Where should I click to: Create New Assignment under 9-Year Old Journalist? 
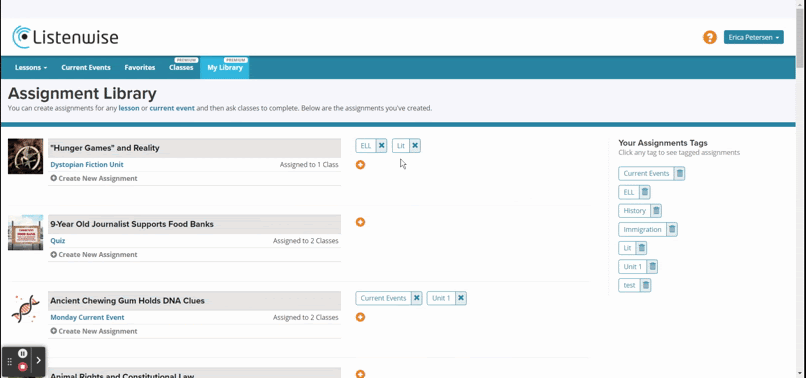[x=94, y=255]
